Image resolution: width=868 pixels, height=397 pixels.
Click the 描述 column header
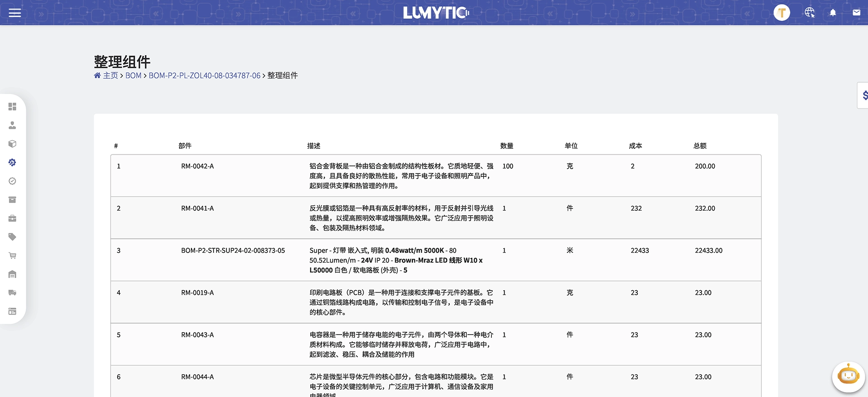314,146
